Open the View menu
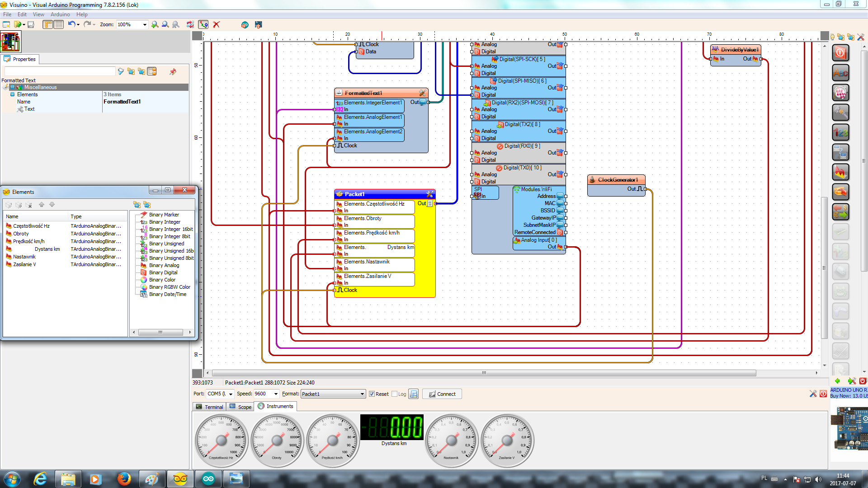 [38, 14]
